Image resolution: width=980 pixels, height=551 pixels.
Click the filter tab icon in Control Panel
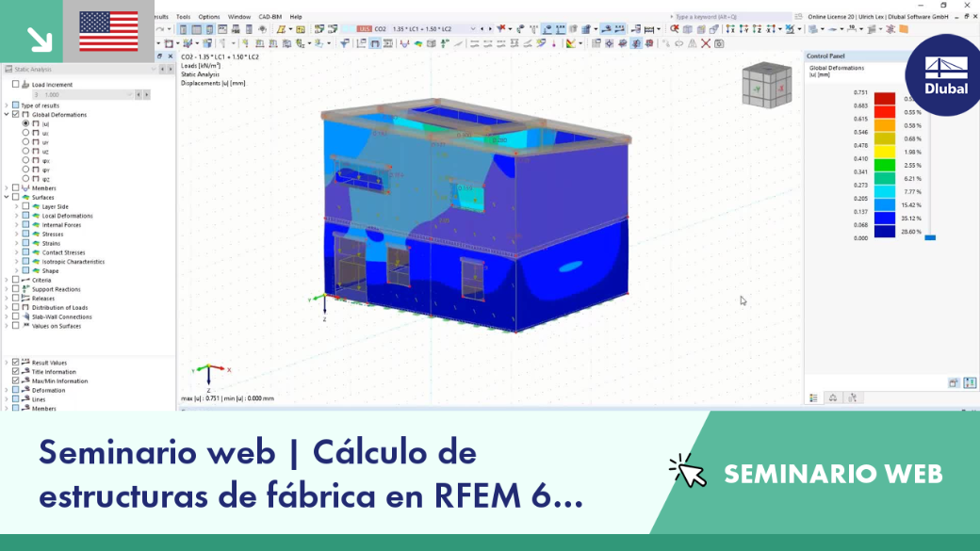853,397
